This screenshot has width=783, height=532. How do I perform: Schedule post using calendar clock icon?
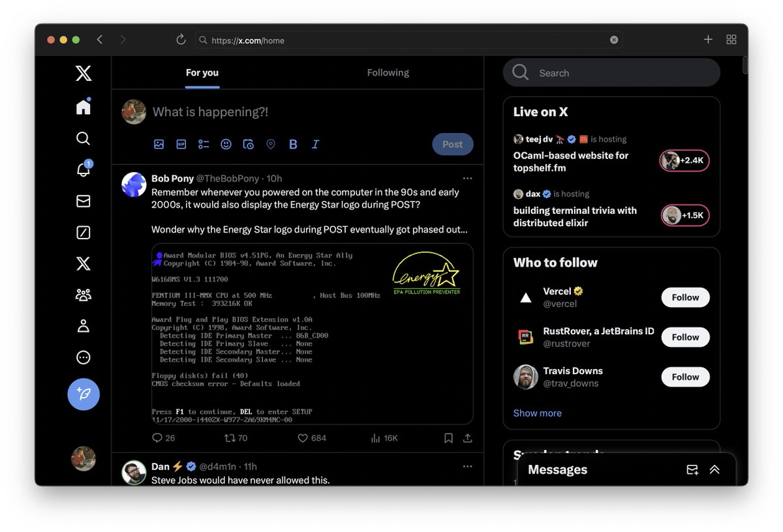point(248,144)
